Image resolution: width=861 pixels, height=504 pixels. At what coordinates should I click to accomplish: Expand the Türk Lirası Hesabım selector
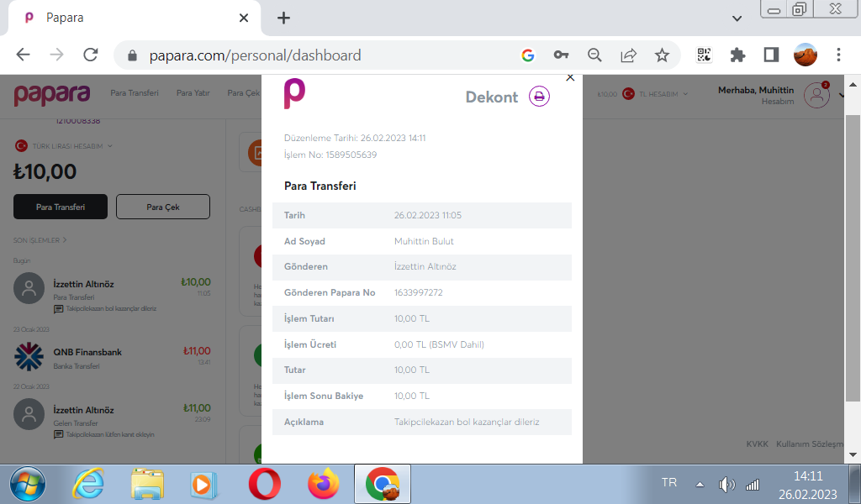(x=64, y=146)
